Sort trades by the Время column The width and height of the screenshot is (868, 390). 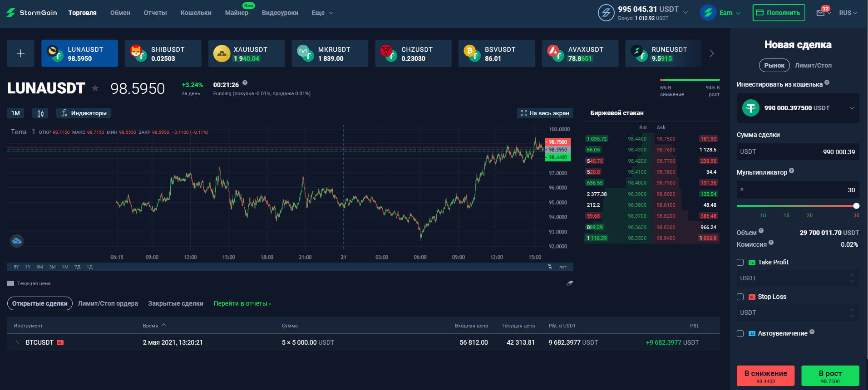pyautogui.click(x=154, y=326)
